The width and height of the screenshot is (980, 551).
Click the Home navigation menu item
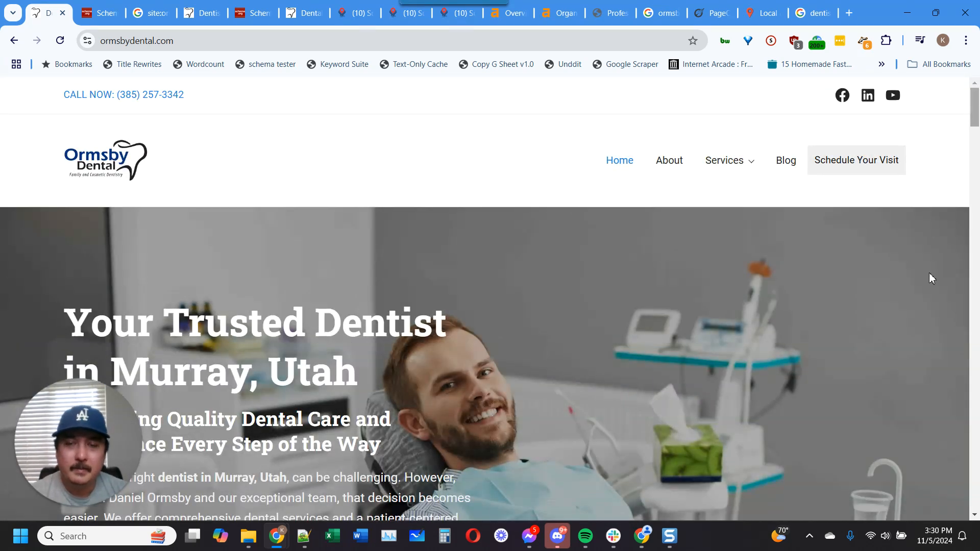point(619,160)
